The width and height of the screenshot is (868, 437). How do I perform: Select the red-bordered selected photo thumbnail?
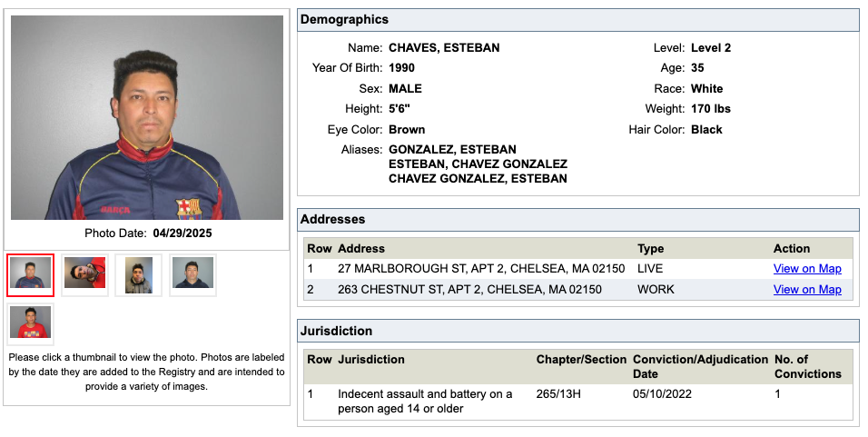tap(31, 275)
